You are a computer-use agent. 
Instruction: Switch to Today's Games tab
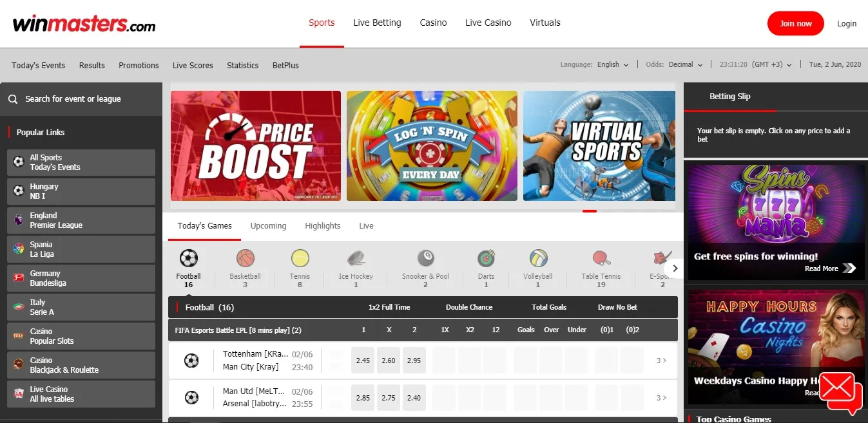204,226
